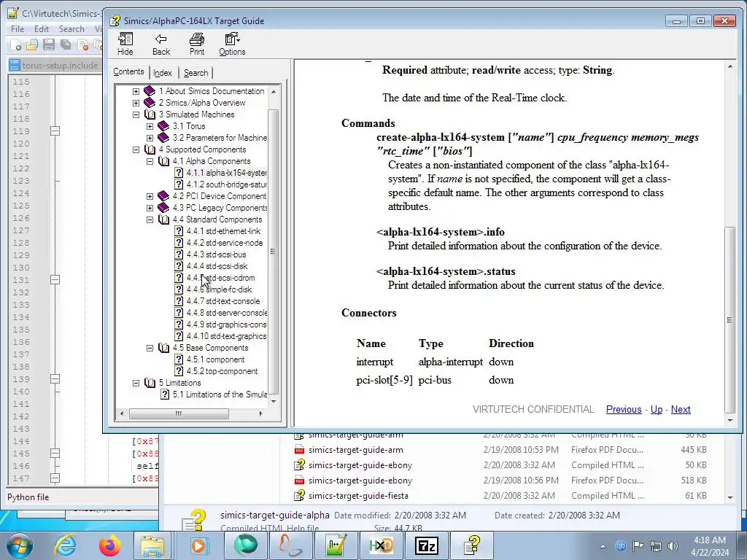Open topic 4.5.2 top-component

(222, 371)
